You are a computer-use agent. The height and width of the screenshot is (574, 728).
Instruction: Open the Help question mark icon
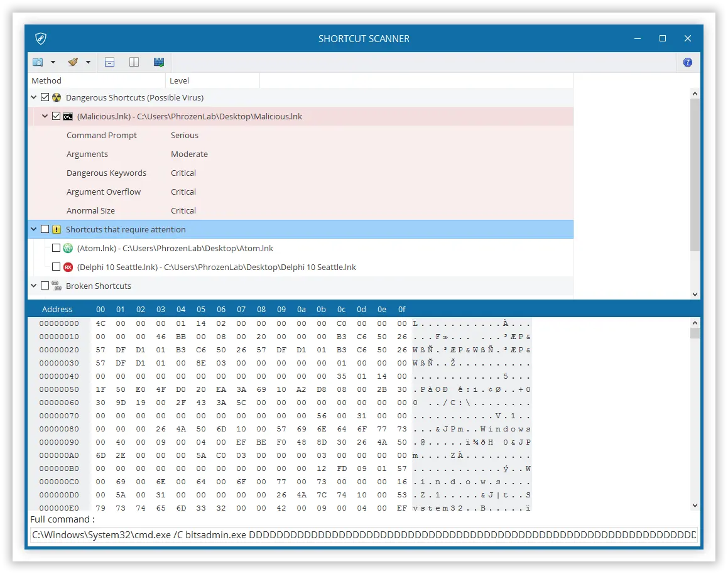pyautogui.click(x=687, y=62)
